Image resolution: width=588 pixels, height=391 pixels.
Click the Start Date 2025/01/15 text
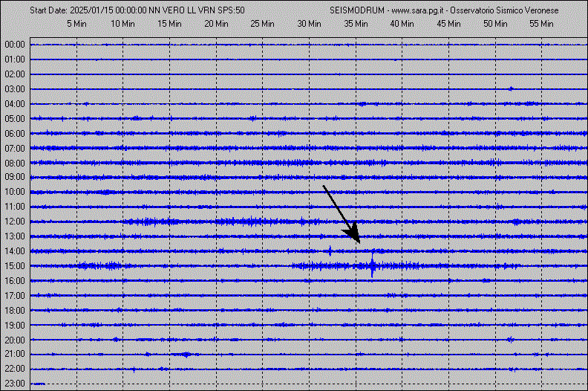point(71,10)
